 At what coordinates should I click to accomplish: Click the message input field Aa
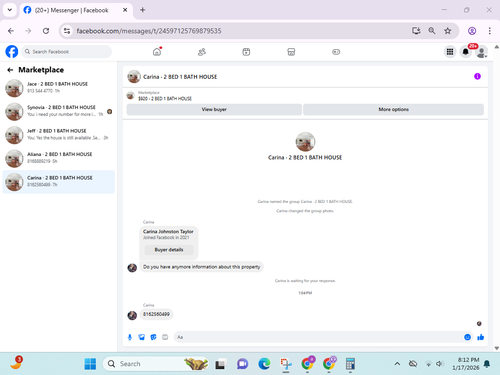click(x=318, y=337)
